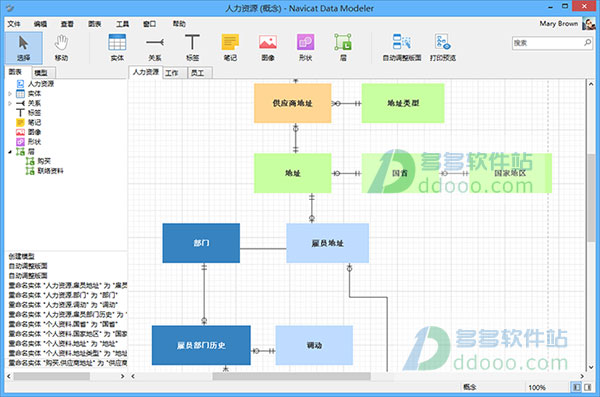
Task: Open the 工具 menu
Action: (x=122, y=24)
